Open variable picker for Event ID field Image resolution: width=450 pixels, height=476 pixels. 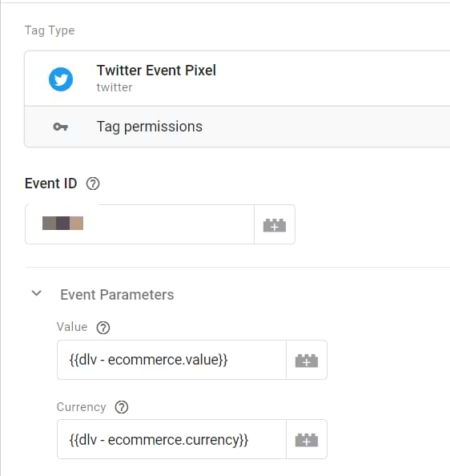(275, 224)
